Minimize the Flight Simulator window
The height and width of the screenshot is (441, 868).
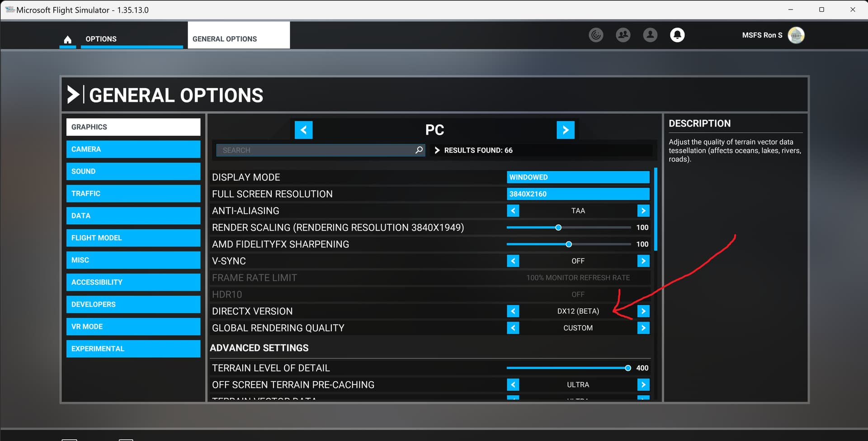pos(791,9)
